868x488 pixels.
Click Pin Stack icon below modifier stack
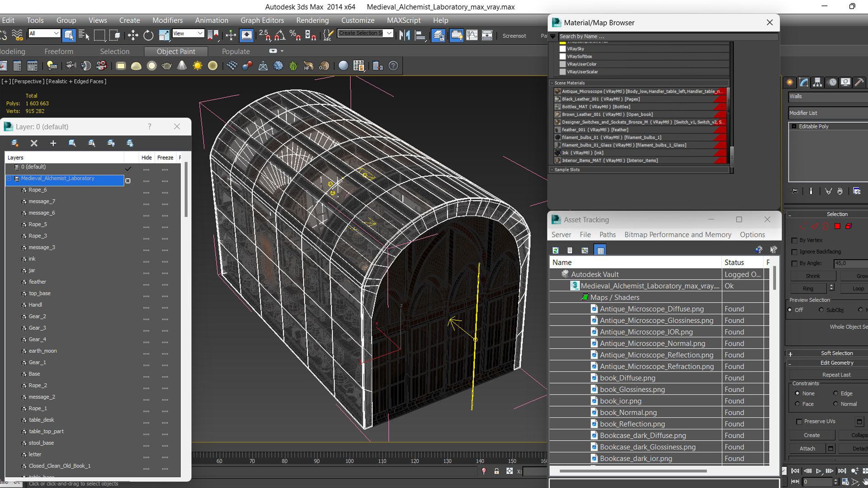[795, 191]
